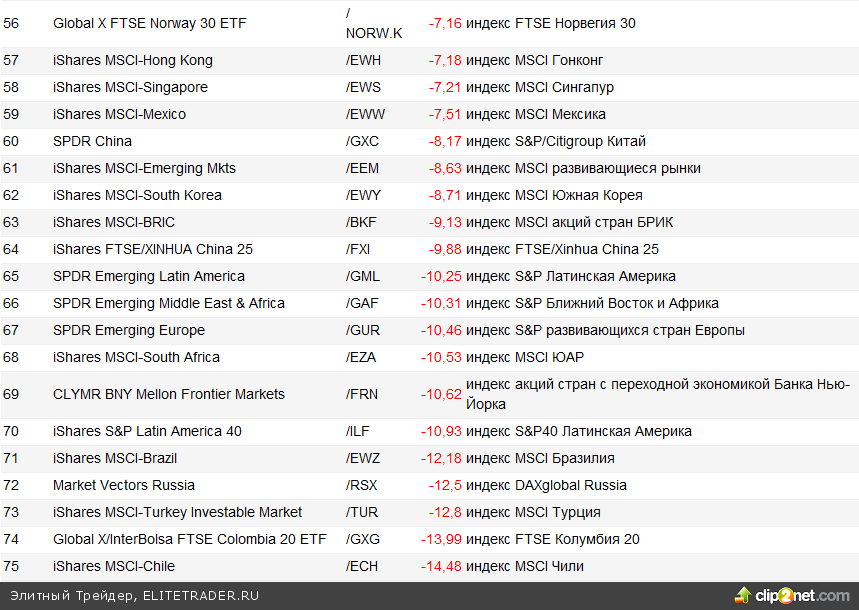Screen dimensions: 859x610
Task: Select SPDR Emerging Latin America name
Action: tap(148, 276)
